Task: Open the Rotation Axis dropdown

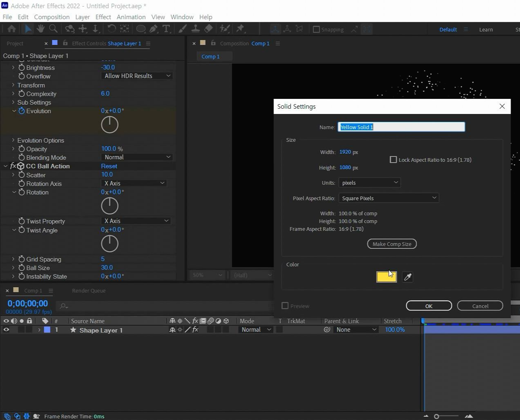Action: (x=134, y=183)
